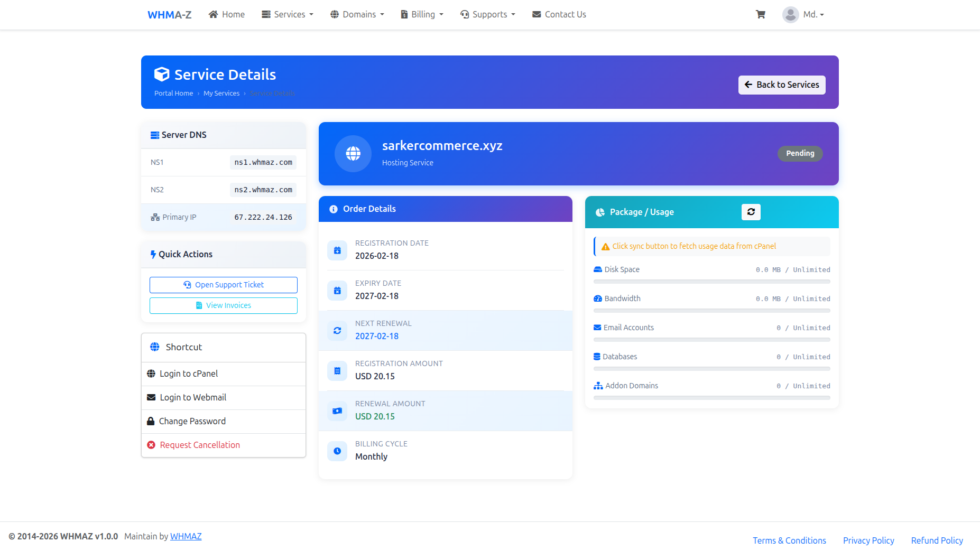
Task: Click the usage sync refresh icon
Action: tap(751, 212)
